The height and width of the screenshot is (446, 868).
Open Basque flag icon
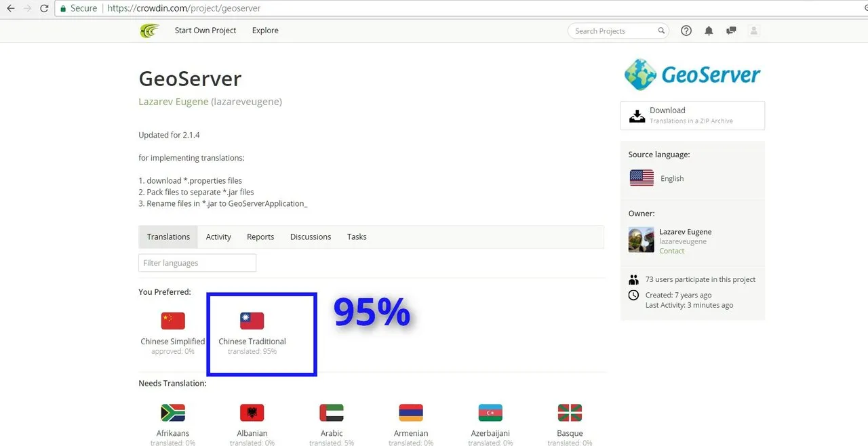570,413
